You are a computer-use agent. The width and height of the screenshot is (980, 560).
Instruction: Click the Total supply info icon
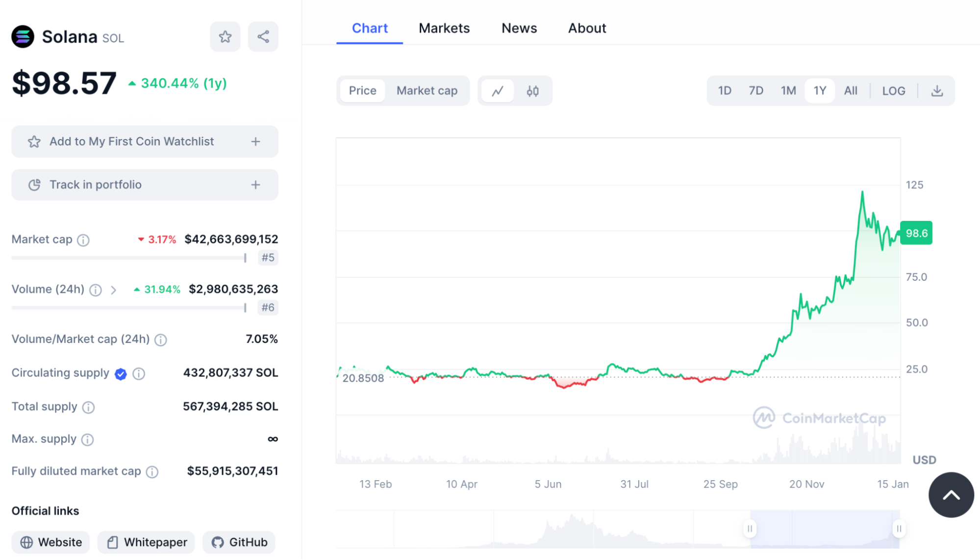coord(88,407)
